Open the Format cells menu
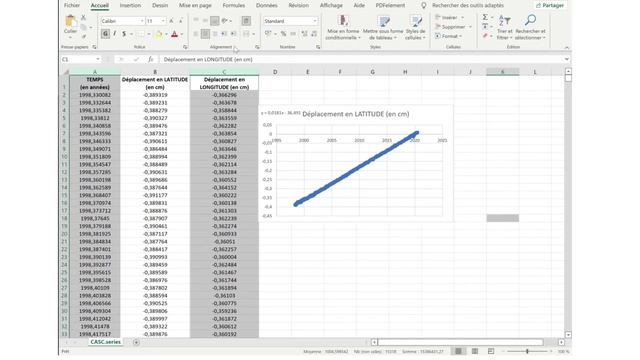 tap(448, 36)
